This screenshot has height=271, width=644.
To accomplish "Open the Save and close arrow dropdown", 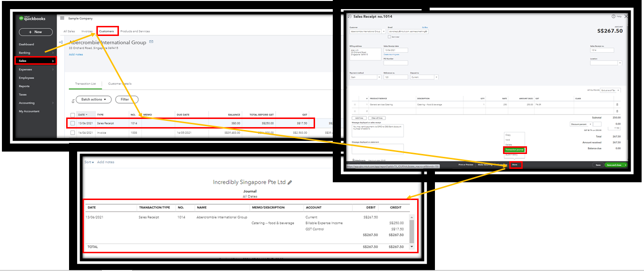I will coord(625,165).
